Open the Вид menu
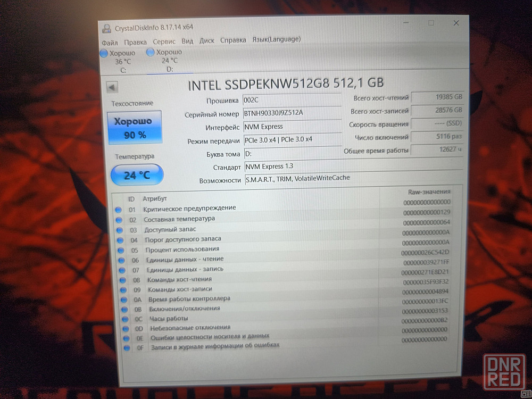 [187, 41]
